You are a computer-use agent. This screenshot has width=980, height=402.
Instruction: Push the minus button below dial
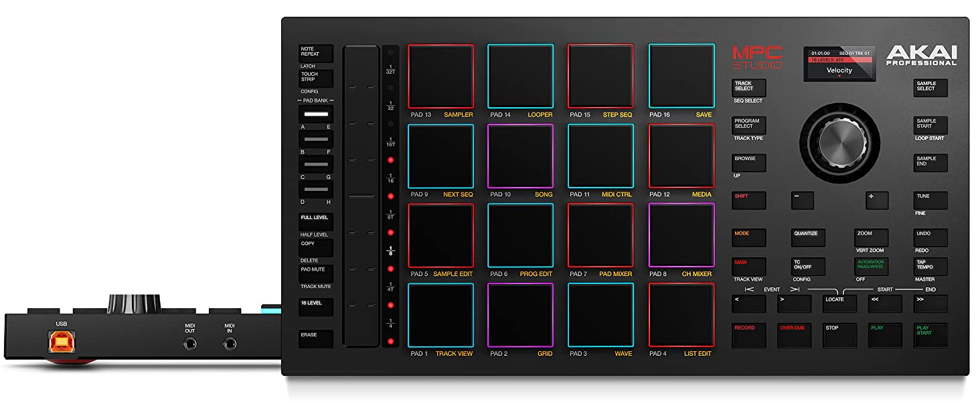point(803,200)
